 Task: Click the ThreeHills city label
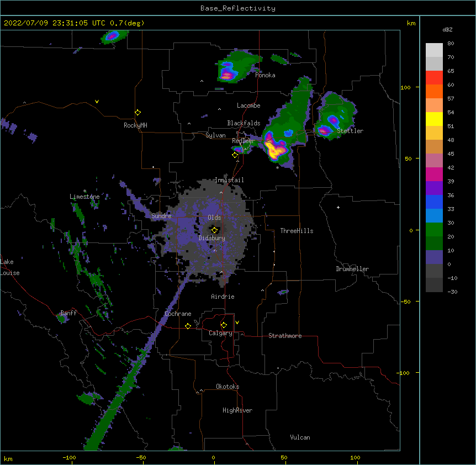[x=297, y=231]
